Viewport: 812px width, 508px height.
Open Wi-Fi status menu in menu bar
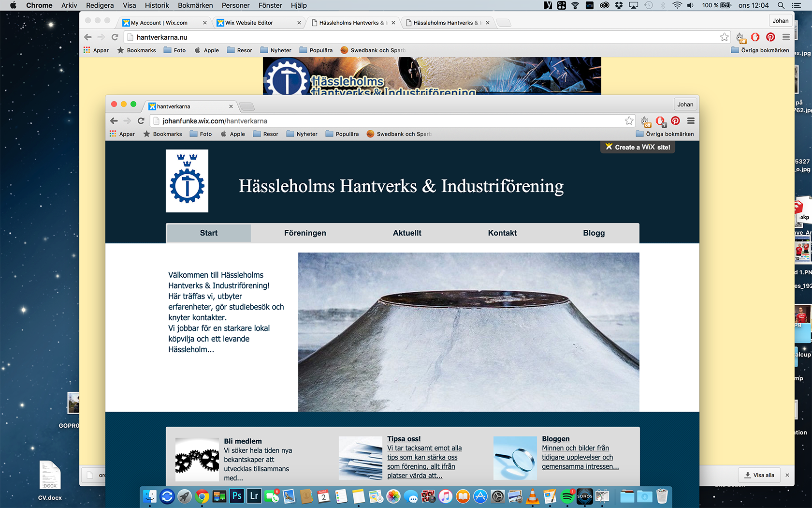click(677, 5)
